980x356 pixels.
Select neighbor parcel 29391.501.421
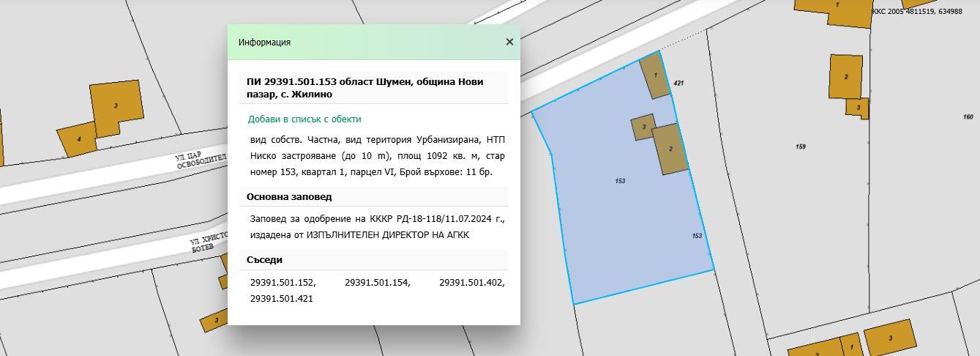click(x=283, y=300)
